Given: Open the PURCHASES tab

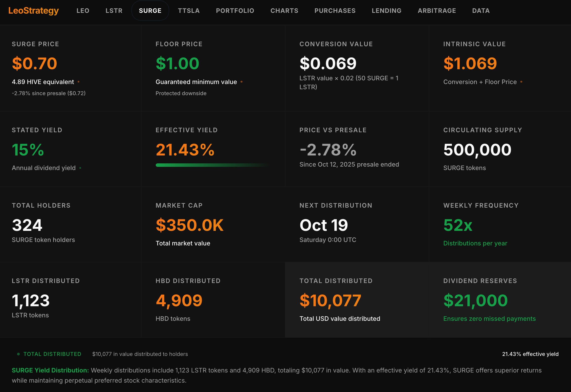Looking at the screenshot, I should pyautogui.click(x=335, y=11).
